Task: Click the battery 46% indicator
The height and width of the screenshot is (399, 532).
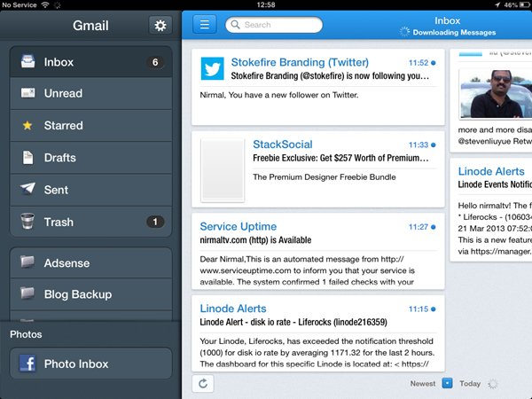Action: click(x=517, y=4)
